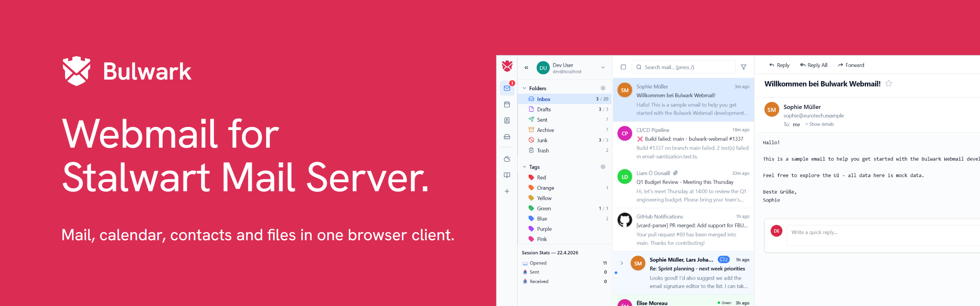
Task: Click the thread count badge showing 2
Action: click(724, 259)
